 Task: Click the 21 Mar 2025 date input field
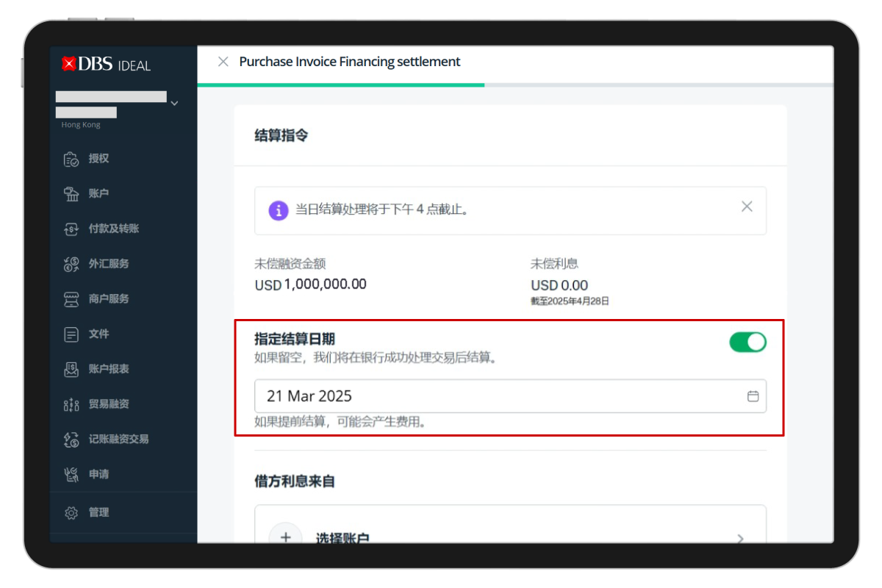click(500, 396)
